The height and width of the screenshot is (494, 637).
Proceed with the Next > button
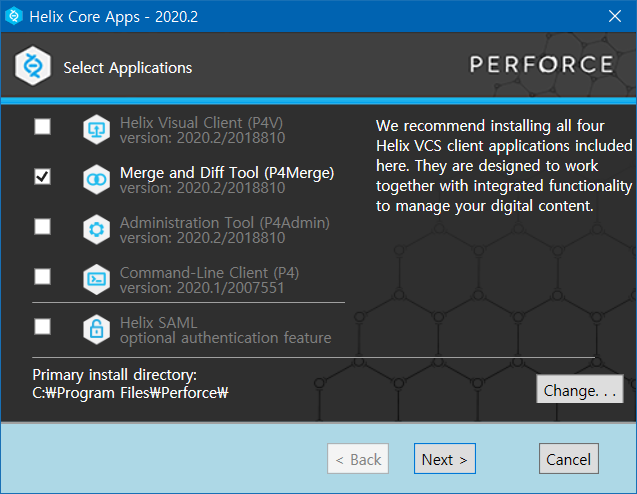(445, 459)
